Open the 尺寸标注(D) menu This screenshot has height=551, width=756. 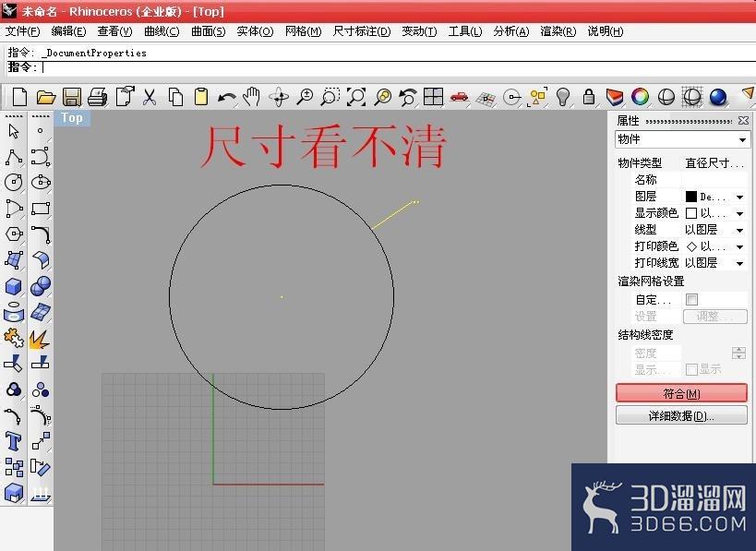[362, 31]
